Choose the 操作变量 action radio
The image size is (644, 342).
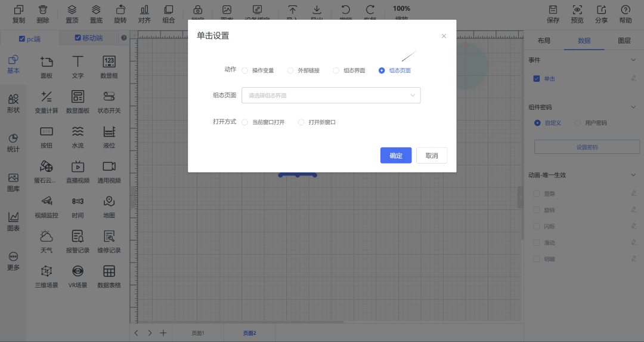click(245, 70)
